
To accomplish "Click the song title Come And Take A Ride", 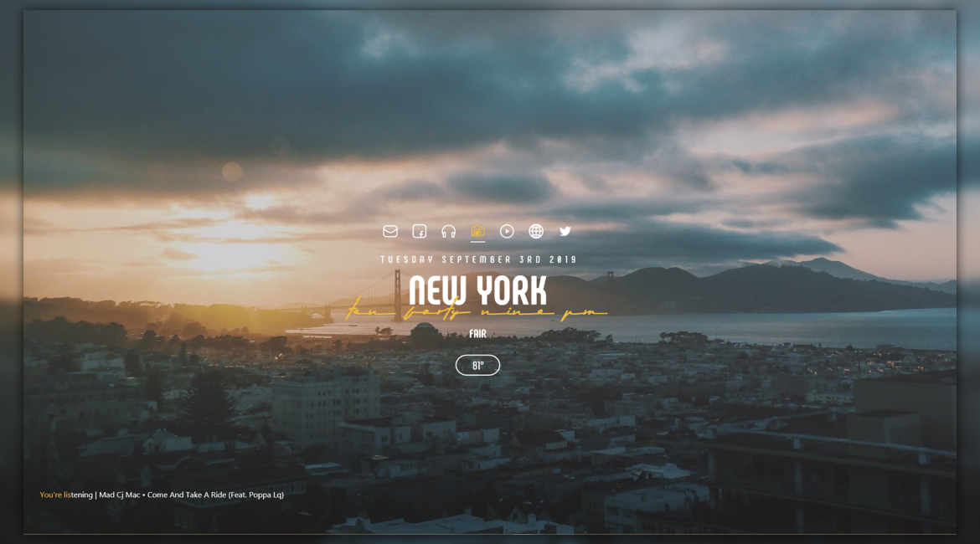I will pos(187,495).
